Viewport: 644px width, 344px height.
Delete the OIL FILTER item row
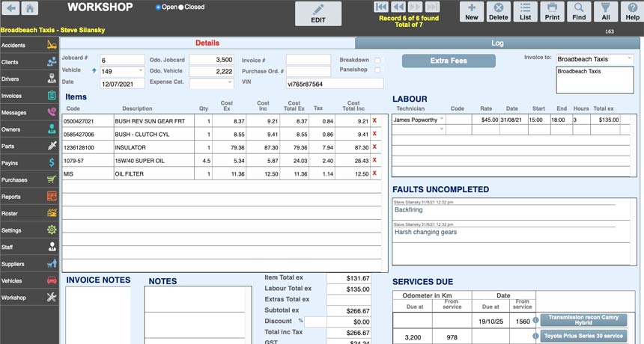(x=374, y=174)
